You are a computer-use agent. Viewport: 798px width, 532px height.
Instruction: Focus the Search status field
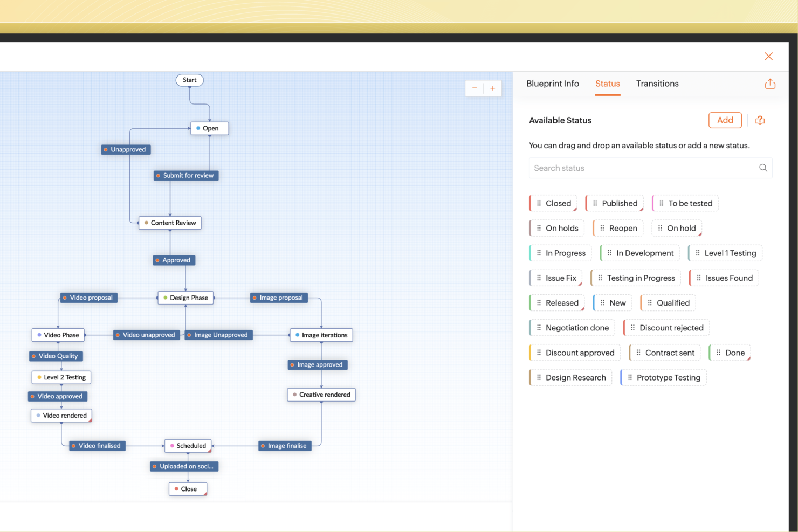(642, 168)
